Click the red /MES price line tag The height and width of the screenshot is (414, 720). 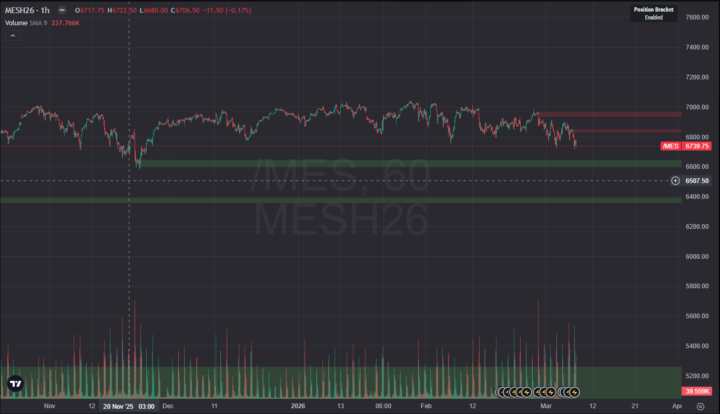tap(671, 146)
